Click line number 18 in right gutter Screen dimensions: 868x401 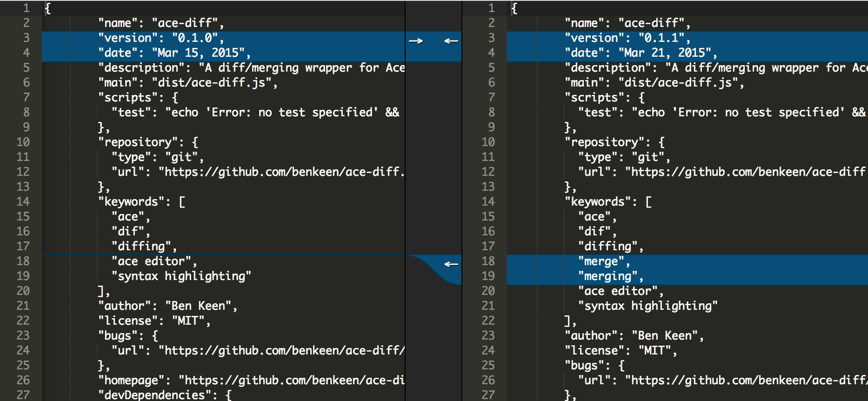point(488,261)
